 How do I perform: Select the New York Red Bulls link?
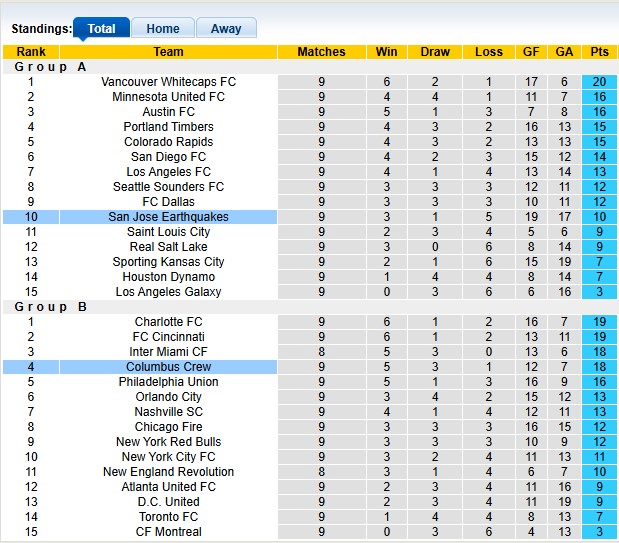click(168, 442)
